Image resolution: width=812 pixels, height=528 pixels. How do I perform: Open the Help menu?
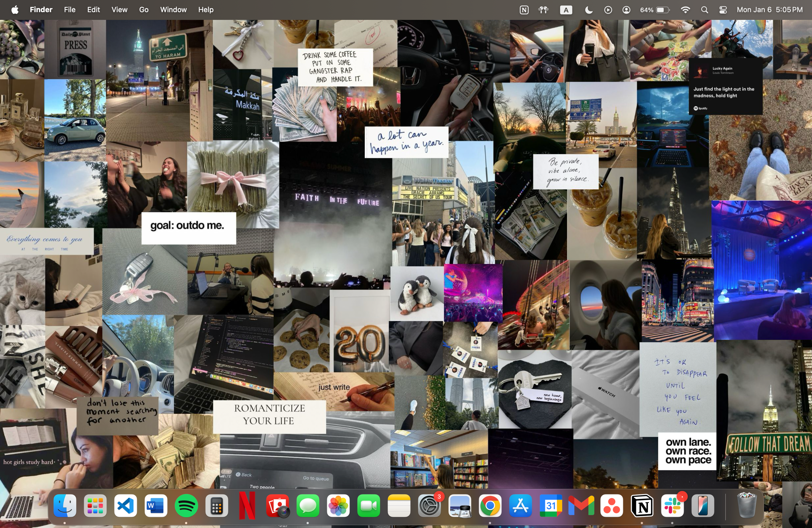pos(206,10)
